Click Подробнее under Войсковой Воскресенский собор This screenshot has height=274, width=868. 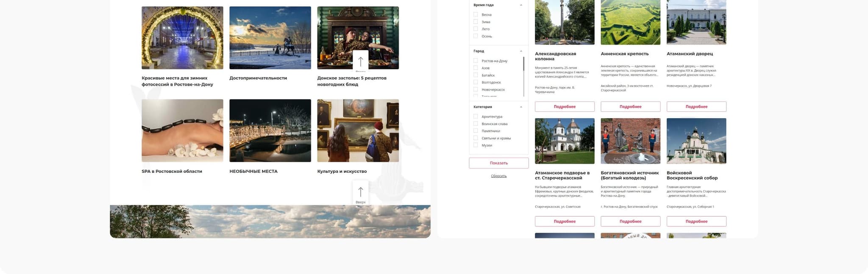coord(696,221)
